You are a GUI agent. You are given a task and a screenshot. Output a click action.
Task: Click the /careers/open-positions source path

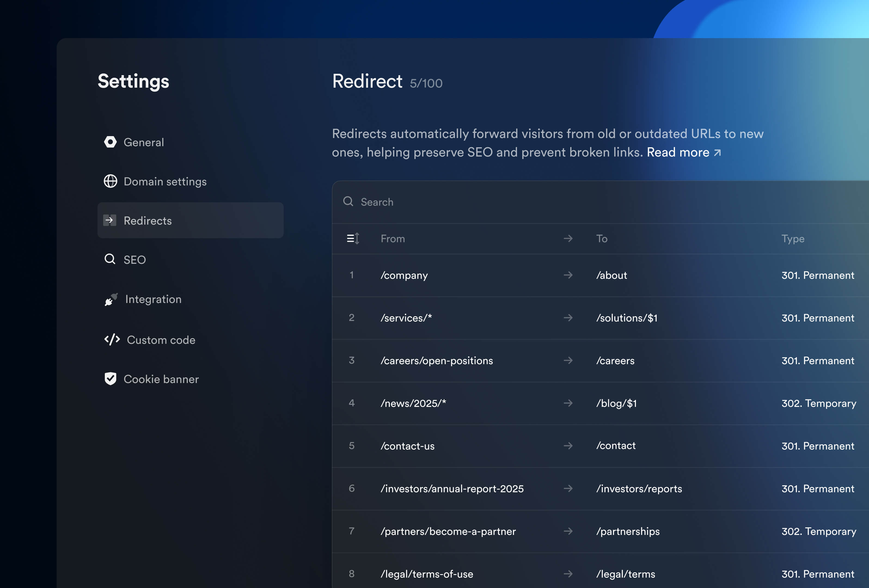[437, 361]
